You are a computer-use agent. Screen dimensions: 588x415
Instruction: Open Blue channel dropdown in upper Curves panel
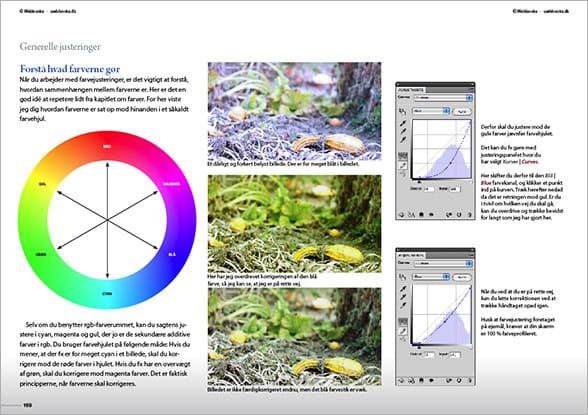pyautogui.click(x=431, y=111)
